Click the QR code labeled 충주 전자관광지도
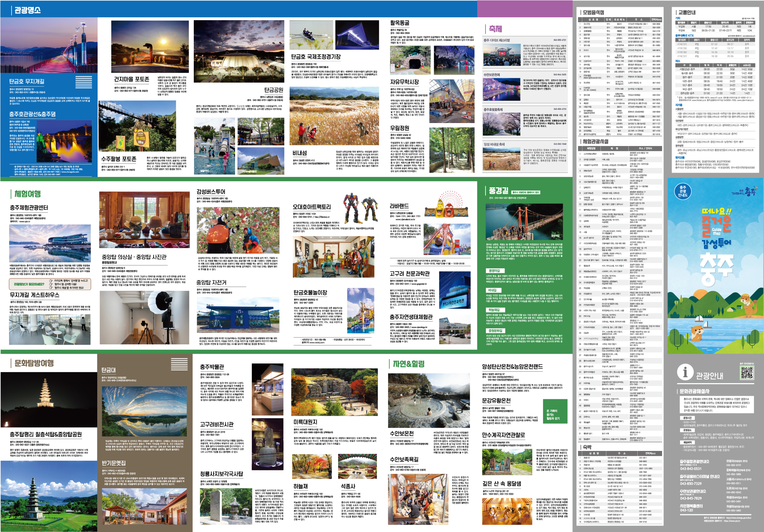The width and height of the screenshot is (764, 532). coord(747,373)
